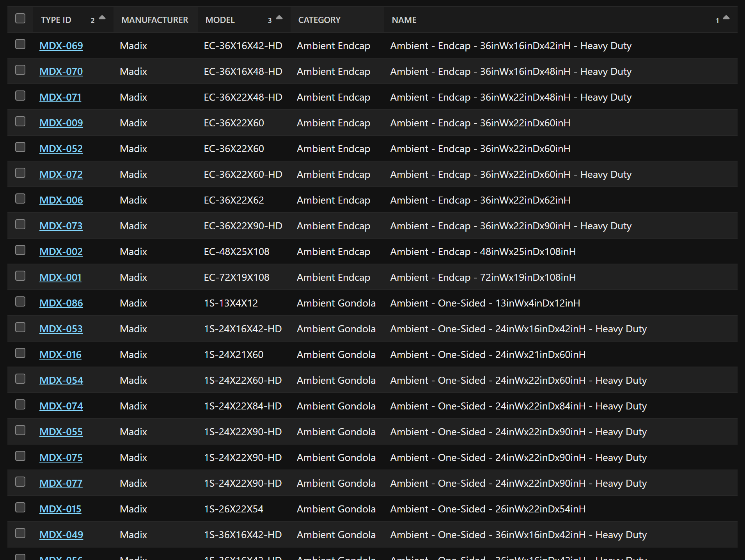This screenshot has width=745, height=560.
Task: Tick the checkbox for MDX-086 row
Action: pyautogui.click(x=20, y=302)
